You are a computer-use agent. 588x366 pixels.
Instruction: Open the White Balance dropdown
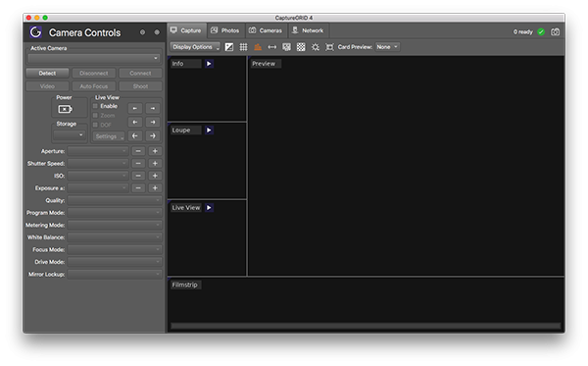click(x=115, y=237)
